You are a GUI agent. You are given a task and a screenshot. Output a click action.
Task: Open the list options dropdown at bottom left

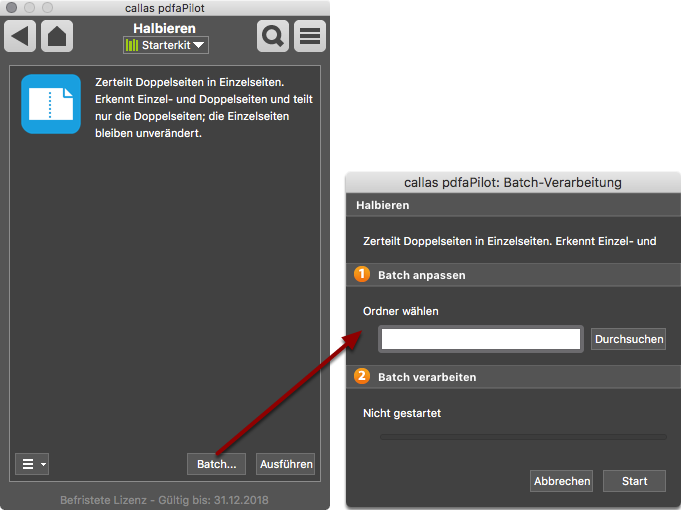tap(32, 464)
